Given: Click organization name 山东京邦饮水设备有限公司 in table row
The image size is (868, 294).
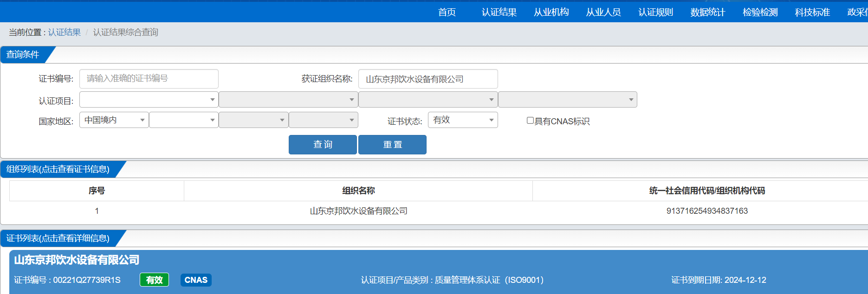Looking at the screenshot, I should 358,211.
